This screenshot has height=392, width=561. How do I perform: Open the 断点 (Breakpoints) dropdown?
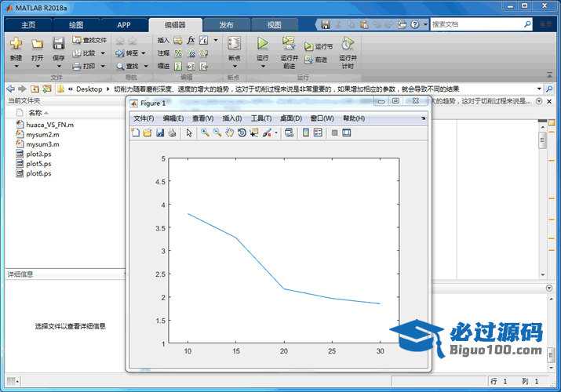234,58
